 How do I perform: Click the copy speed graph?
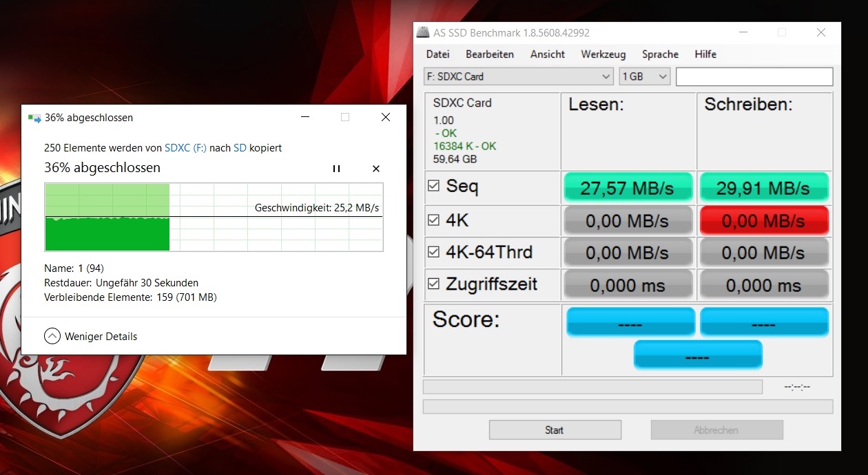(x=214, y=217)
